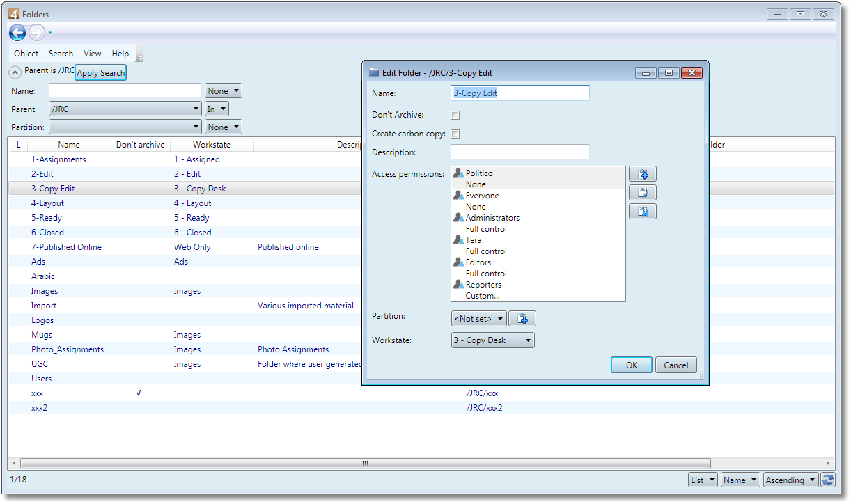Select the 2-Edit folder row
The height and width of the screenshot is (504, 851).
coord(421,174)
